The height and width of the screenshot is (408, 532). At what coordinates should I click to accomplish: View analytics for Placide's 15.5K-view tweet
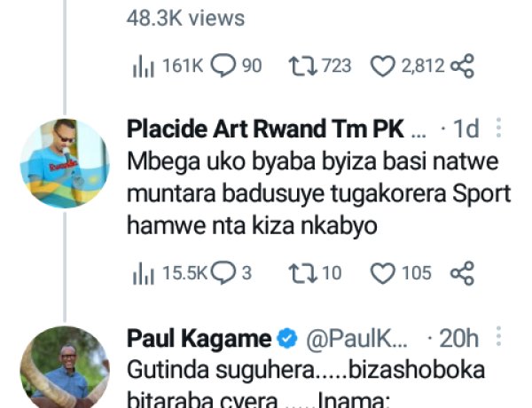[x=169, y=273]
